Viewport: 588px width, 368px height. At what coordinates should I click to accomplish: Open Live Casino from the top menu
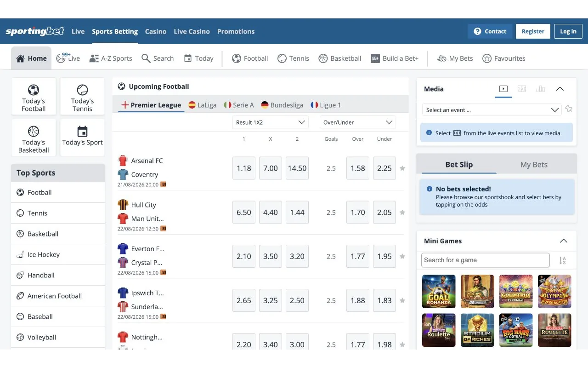point(192,31)
